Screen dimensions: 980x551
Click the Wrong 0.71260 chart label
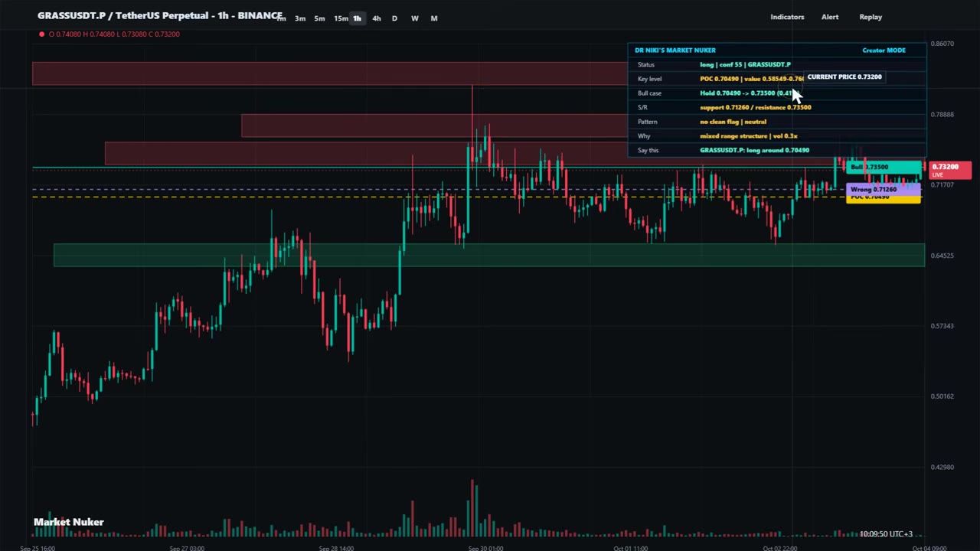point(883,189)
